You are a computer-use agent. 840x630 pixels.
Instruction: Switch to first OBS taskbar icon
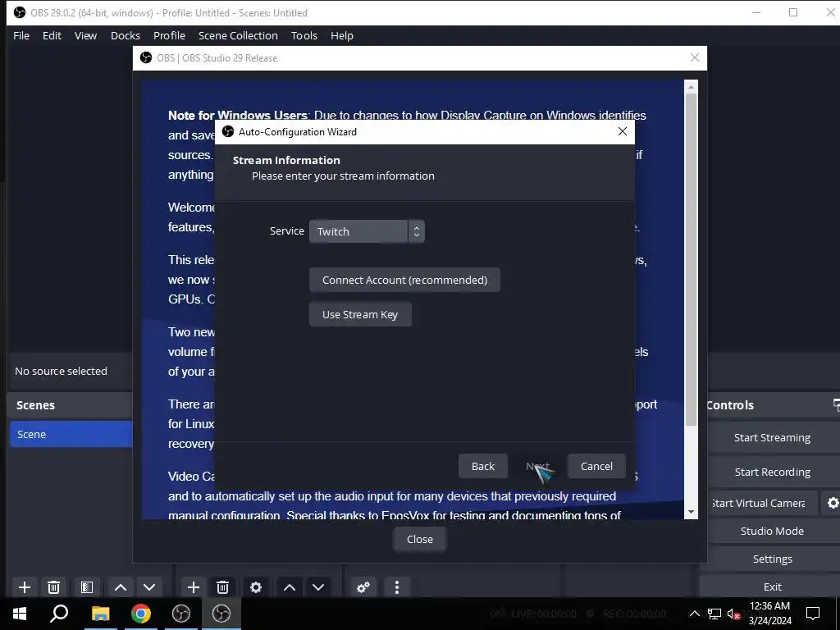point(181,614)
